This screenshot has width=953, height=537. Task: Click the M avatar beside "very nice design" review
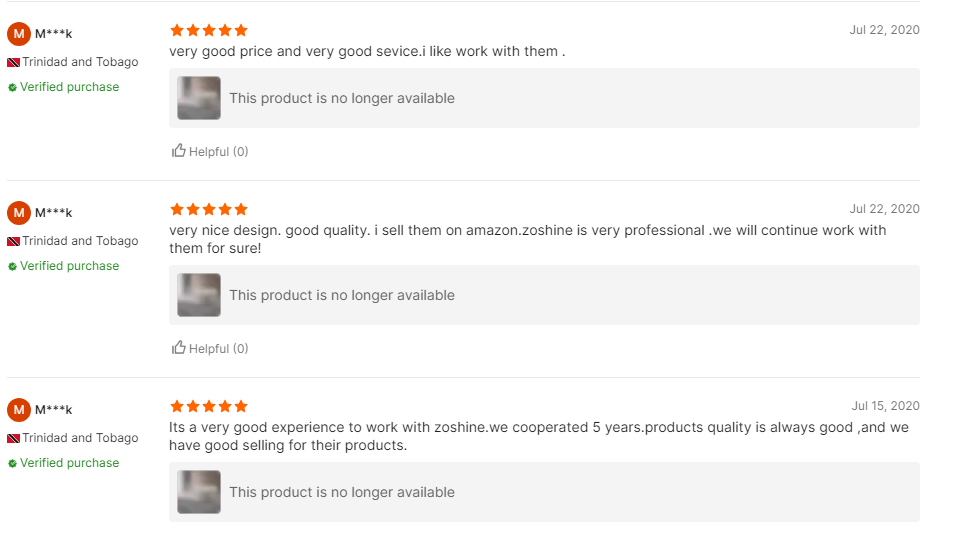point(19,213)
